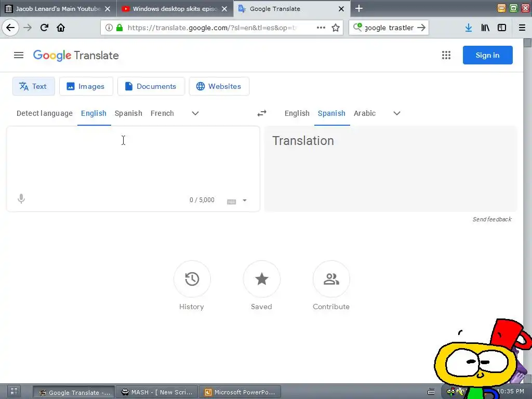The image size is (532, 399).
Task: Set target language to Spanish
Action: (x=331, y=113)
